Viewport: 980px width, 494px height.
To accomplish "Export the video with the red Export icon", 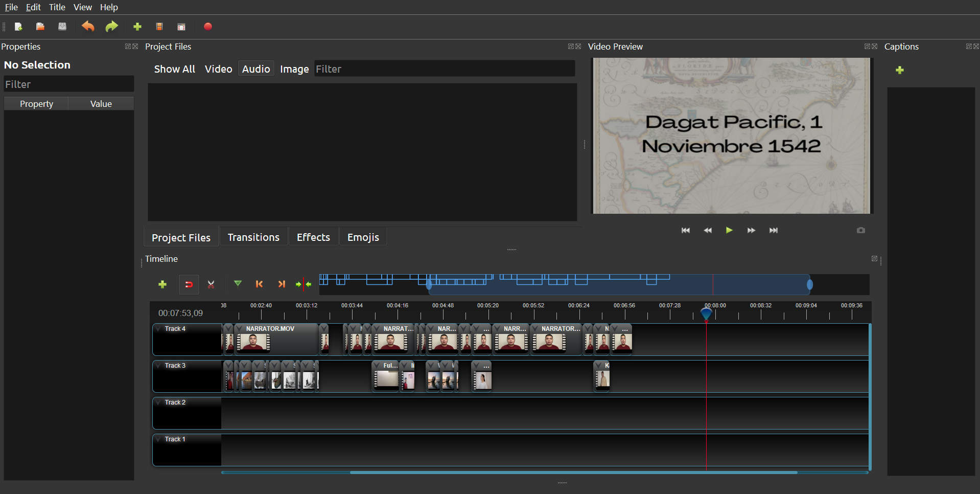I will 207,27.
